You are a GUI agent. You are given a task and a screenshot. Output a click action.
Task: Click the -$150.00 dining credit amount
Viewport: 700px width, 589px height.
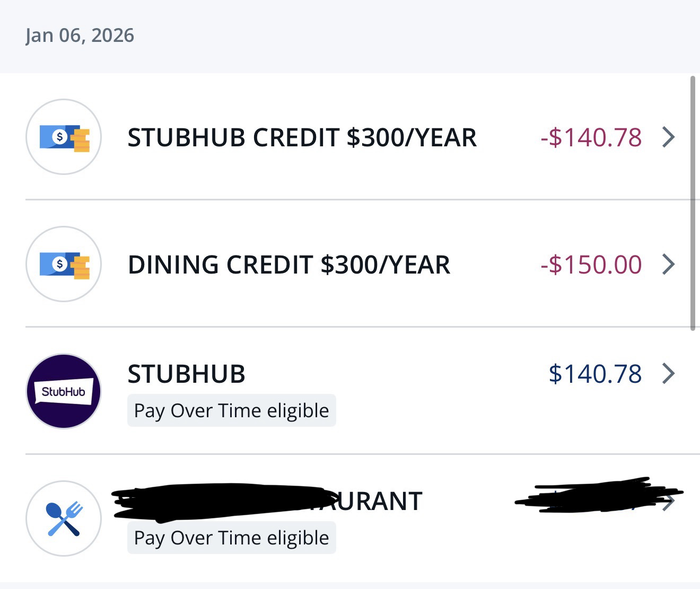click(x=591, y=265)
